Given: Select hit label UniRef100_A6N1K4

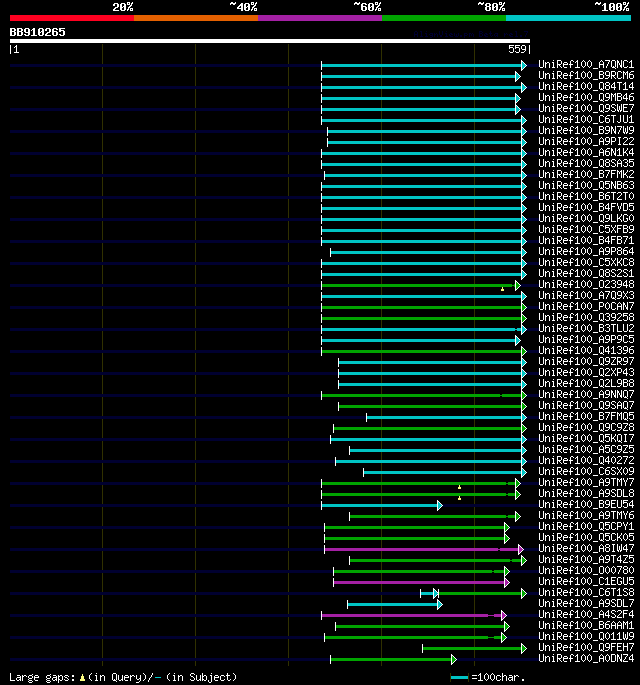Looking at the screenshot, I should (586, 152).
